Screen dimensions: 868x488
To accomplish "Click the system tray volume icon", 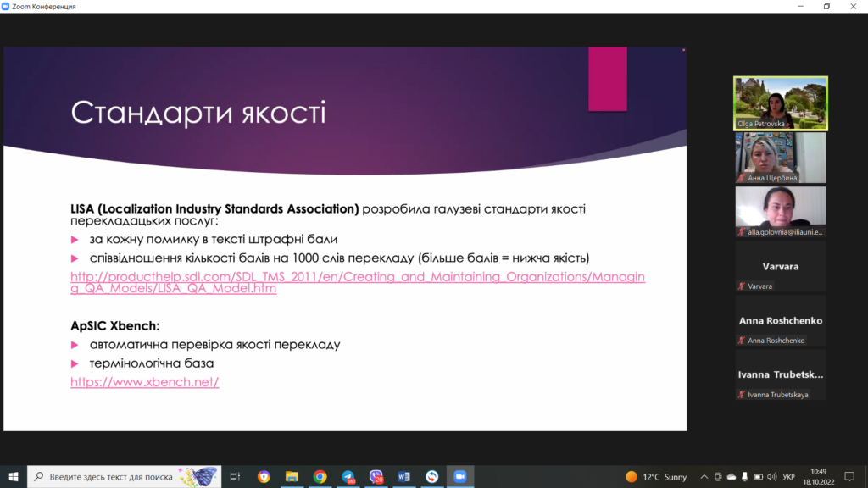I will coord(773,477).
